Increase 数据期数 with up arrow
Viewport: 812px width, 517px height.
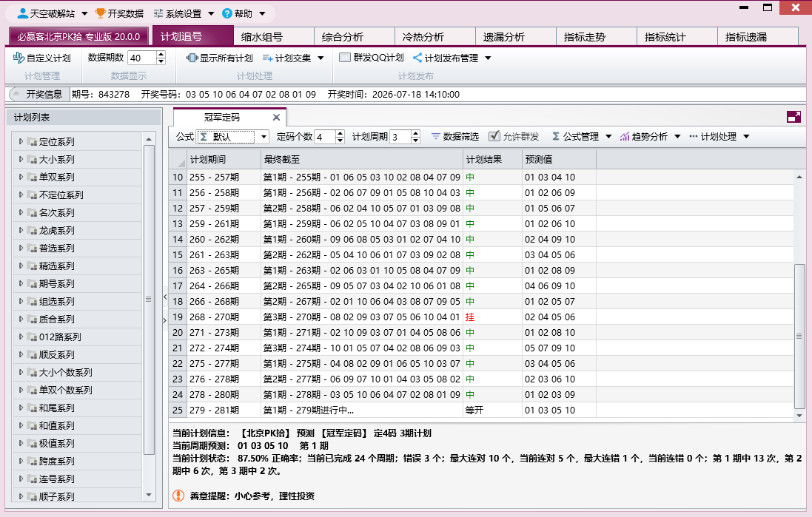pyautogui.click(x=161, y=54)
